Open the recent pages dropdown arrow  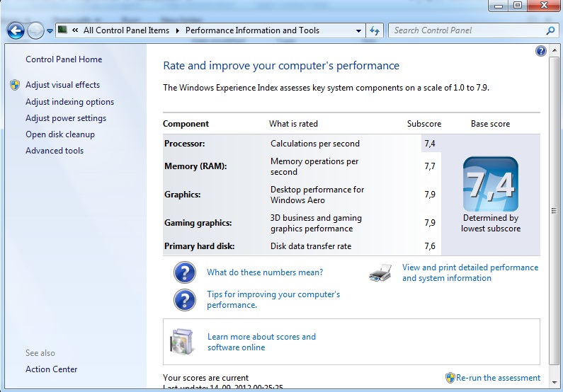pos(50,31)
